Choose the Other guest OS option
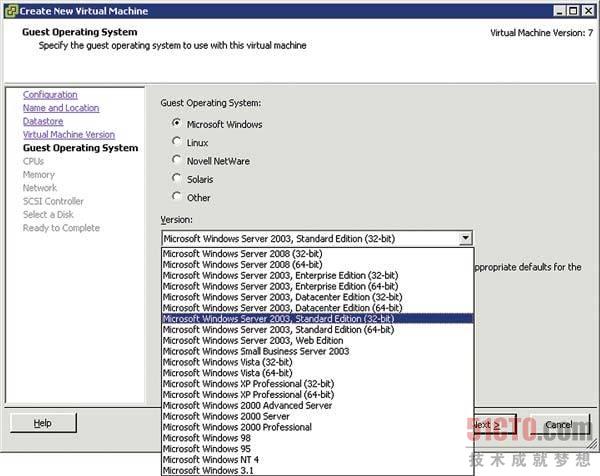The width and height of the screenshot is (600, 476). [176, 197]
